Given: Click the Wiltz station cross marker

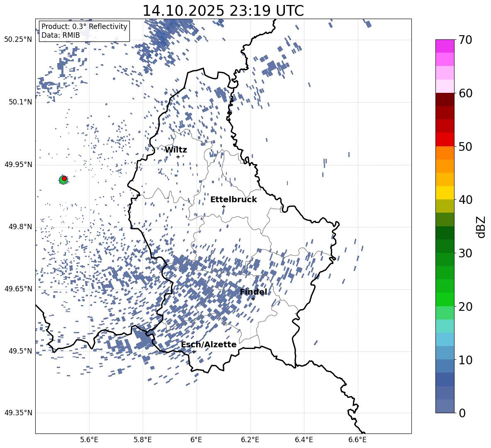Looking at the screenshot, I should pos(178,157).
